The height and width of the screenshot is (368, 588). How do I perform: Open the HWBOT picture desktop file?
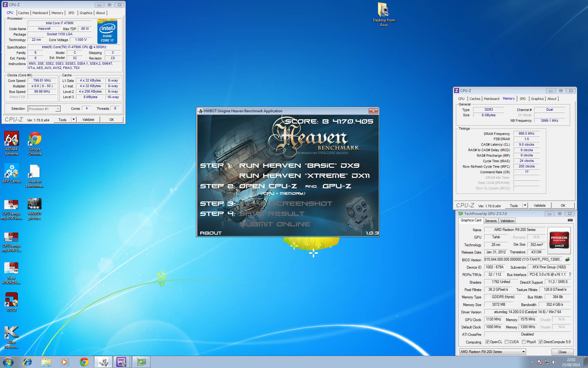[34, 209]
